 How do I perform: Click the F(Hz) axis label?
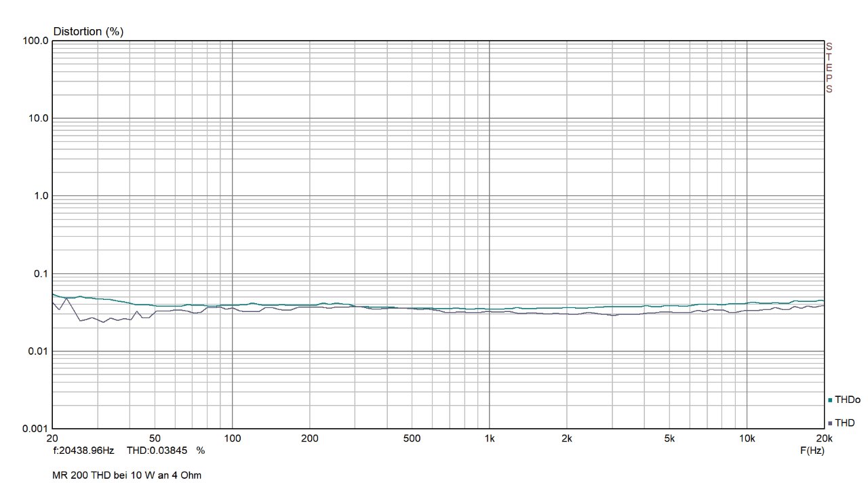pos(812,450)
